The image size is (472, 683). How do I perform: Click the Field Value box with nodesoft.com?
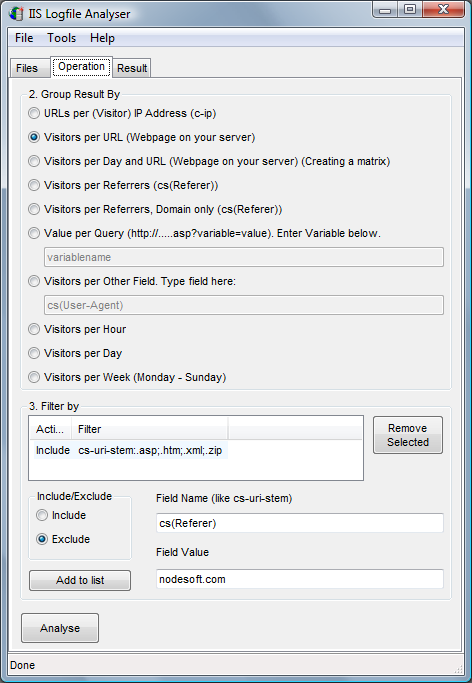[300, 579]
